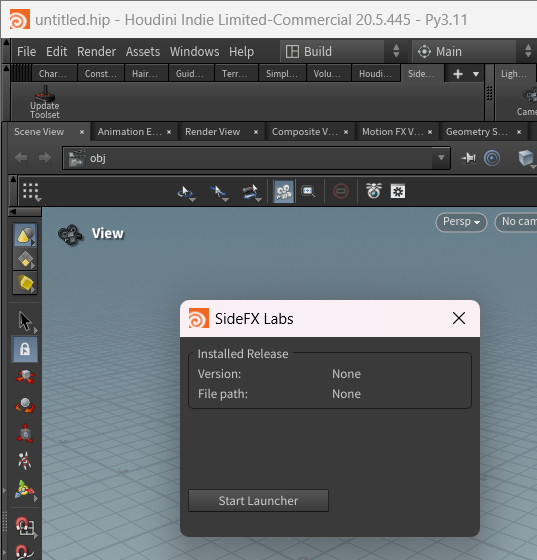Close the SideFX Labs dialog
Image resolution: width=537 pixels, height=560 pixels.
pyautogui.click(x=459, y=318)
